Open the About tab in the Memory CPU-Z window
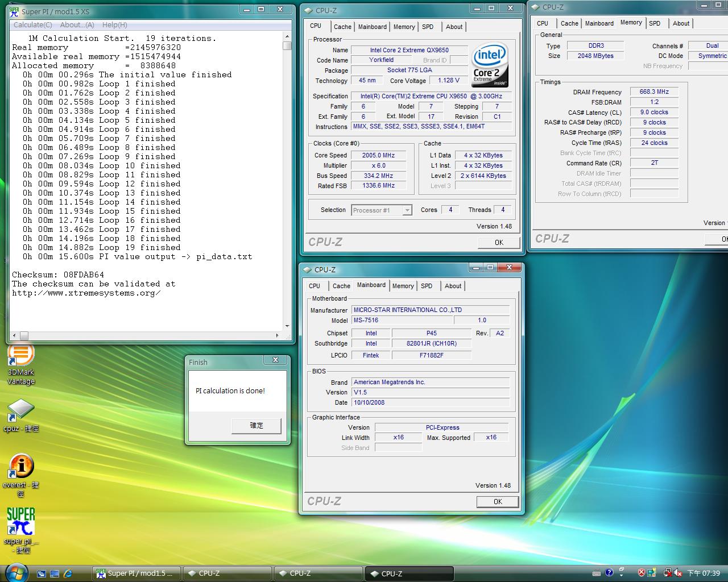Image resolution: width=728 pixels, height=582 pixels. (x=681, y=23)
